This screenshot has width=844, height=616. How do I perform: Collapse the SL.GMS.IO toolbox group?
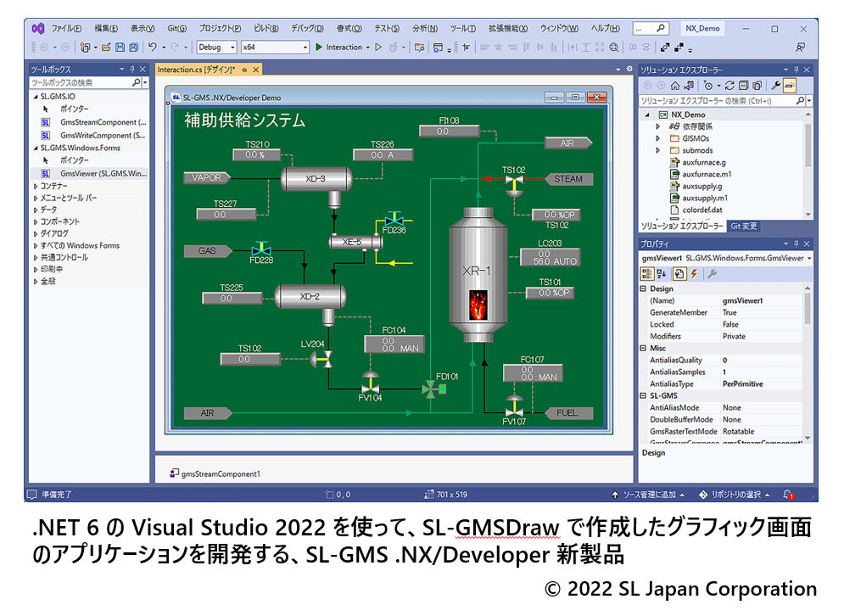coord(36,97)
